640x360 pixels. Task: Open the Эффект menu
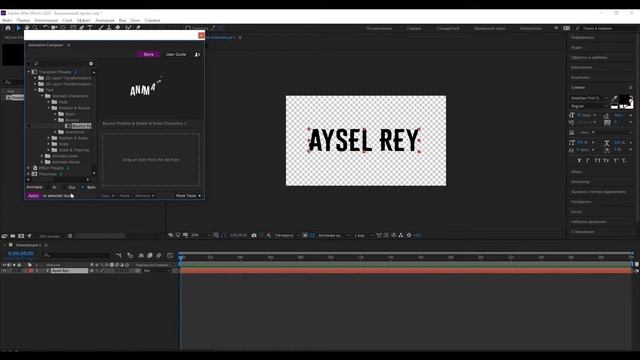[84, 20]
